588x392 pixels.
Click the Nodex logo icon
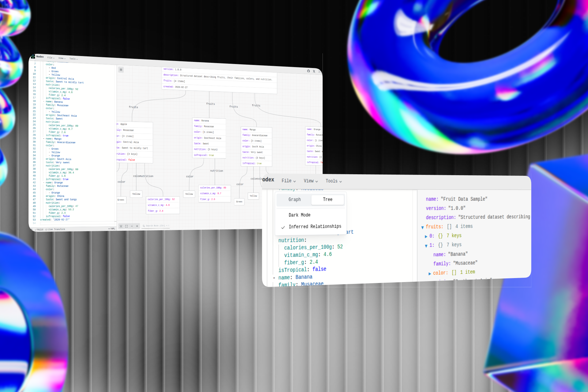tap(33, 56)
